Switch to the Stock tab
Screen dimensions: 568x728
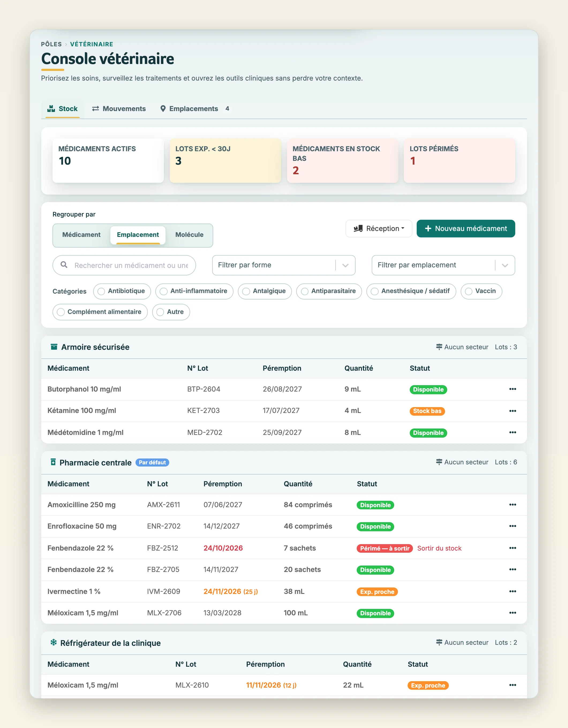point(62,109)
